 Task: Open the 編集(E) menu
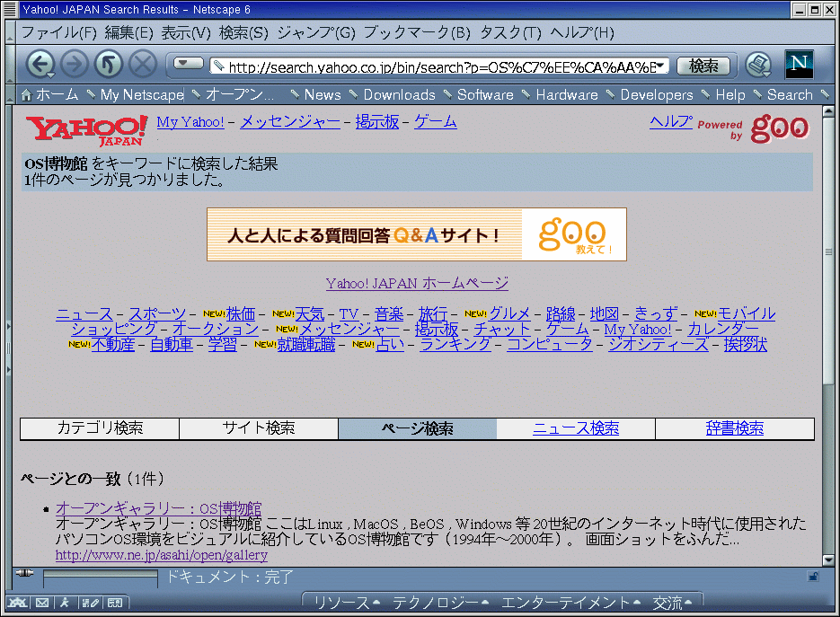[129, 32]
